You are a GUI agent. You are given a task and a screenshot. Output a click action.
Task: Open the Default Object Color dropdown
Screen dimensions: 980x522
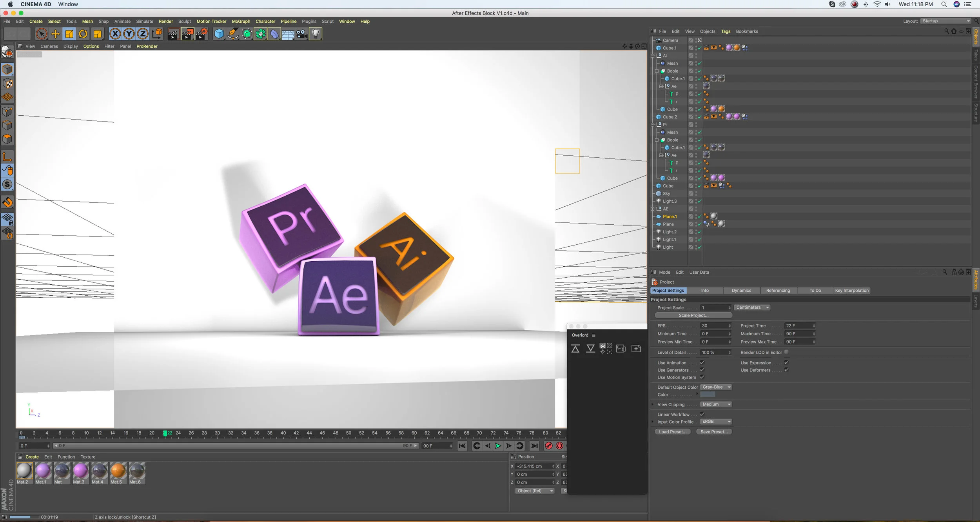pyautogui.click(x=716, y=387)
